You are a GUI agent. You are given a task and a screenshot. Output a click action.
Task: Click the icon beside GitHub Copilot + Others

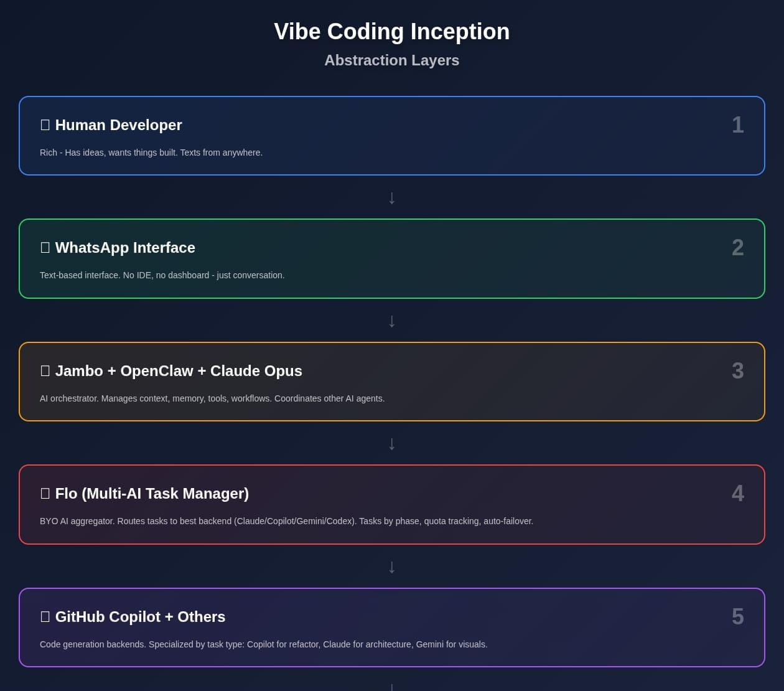tap(45, 617)
